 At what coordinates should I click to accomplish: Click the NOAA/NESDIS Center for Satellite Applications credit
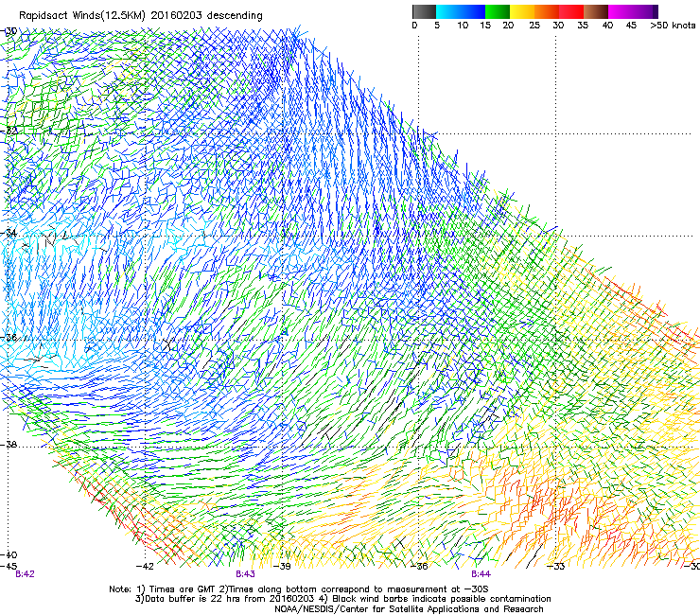pyautogui.click(x=409, y=609)
